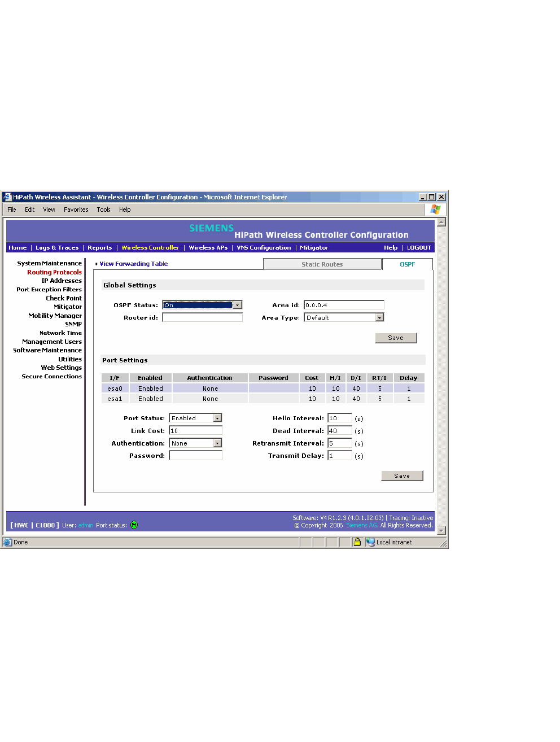
Task: Open Logs & Traces page
Action: pyautogui.click(x=57, y=247)
